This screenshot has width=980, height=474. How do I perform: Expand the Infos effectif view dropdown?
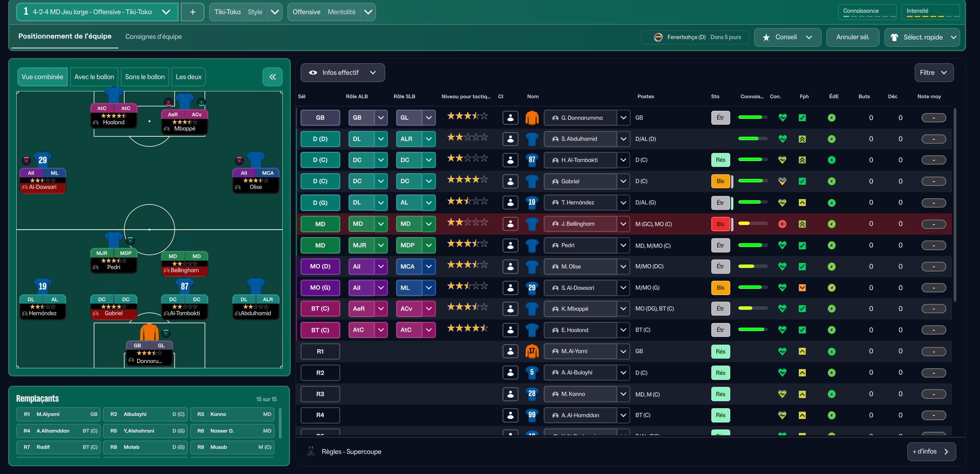pyautogui.click(x=343, y=73)
